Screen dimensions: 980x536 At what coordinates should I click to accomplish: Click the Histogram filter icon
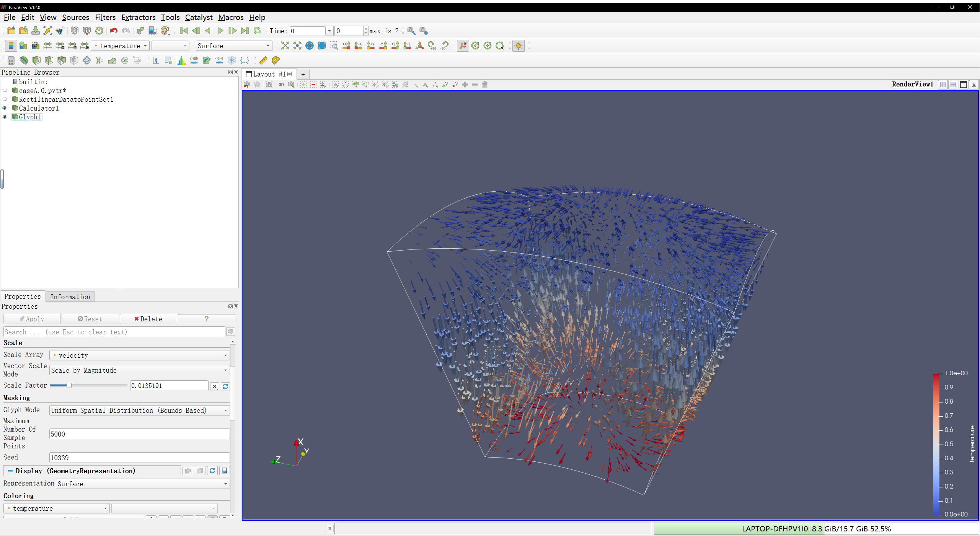pyautogui.click(x=181, y=60)
